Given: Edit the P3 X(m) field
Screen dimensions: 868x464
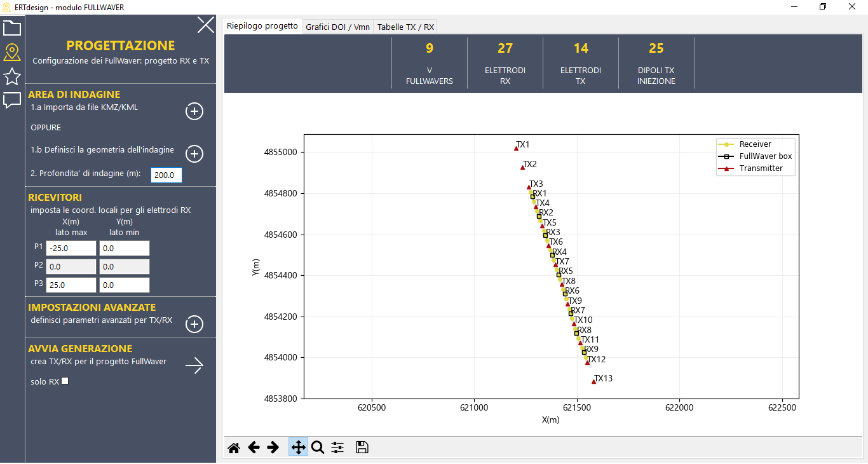Looking at the screenshot, I should [71, 285].
